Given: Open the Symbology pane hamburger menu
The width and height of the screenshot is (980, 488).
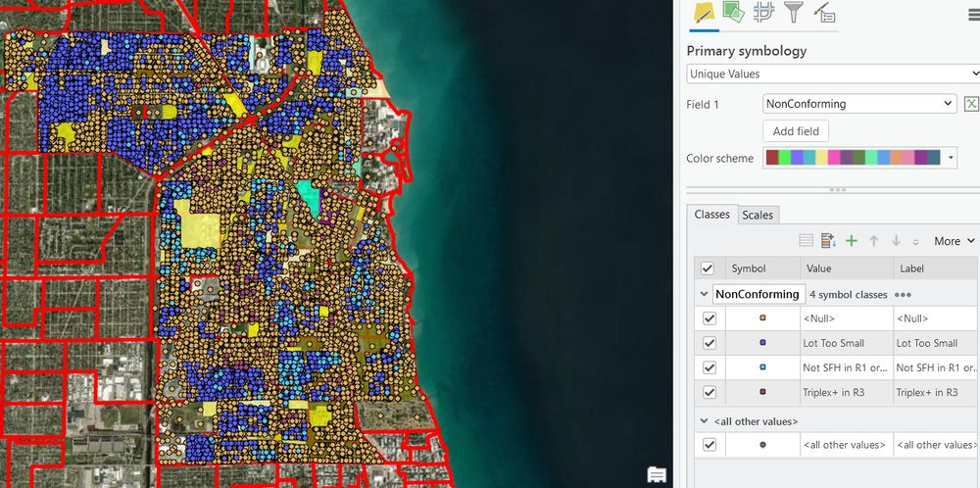Looking at the screenshot, I should [974, 15].
